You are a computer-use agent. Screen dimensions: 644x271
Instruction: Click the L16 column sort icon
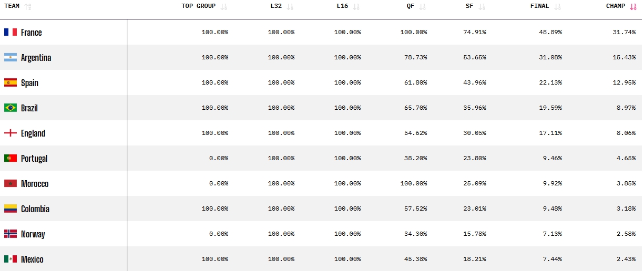coord(356,7)
